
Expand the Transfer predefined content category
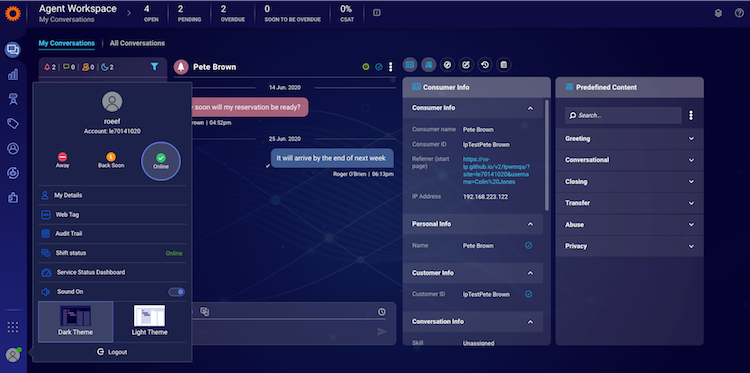click(629, 203)
